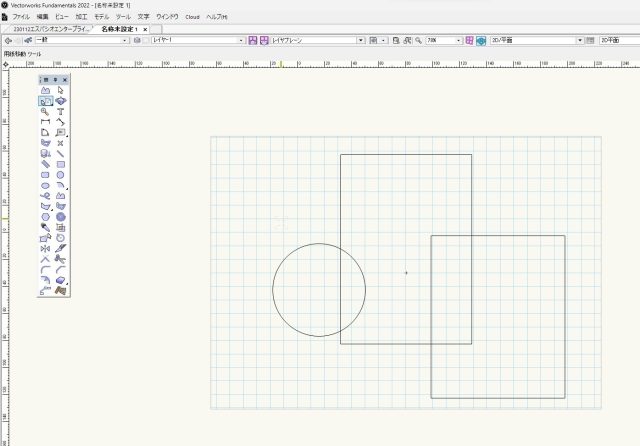The image size is (640, 446).
Task: Click the circle shape on canvas
Action: coord(273,290)
